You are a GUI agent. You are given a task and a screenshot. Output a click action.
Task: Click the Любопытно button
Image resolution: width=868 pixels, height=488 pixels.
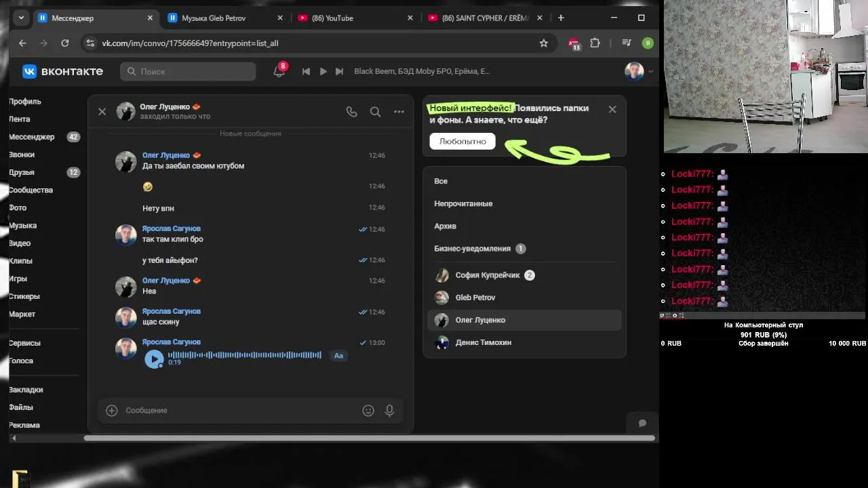[x=462, y=141]
